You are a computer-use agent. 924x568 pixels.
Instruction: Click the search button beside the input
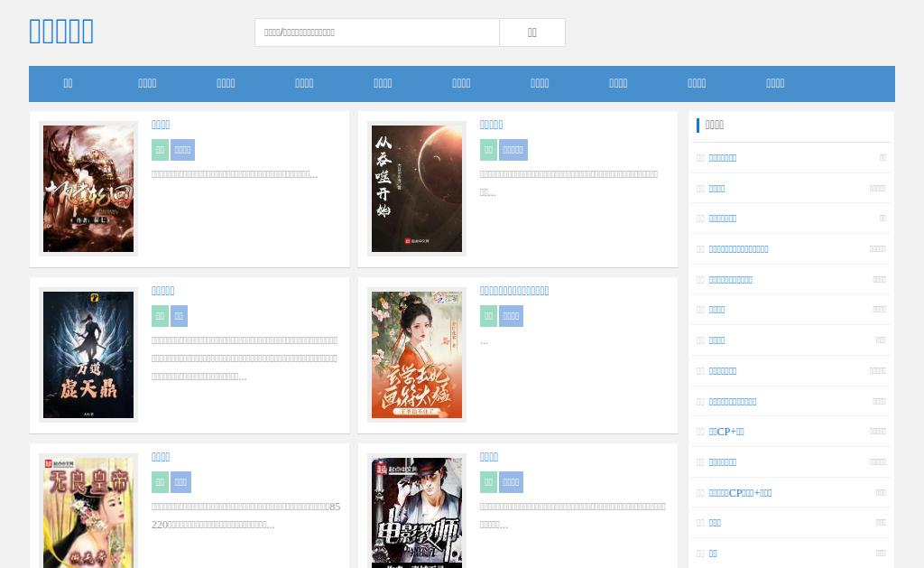(x=532, y=33)
